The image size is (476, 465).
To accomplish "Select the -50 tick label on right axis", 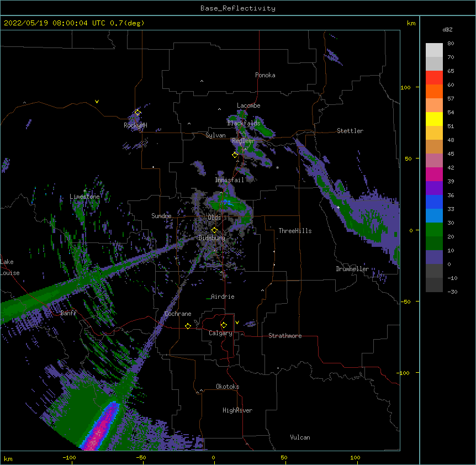I will coord(405,302).
